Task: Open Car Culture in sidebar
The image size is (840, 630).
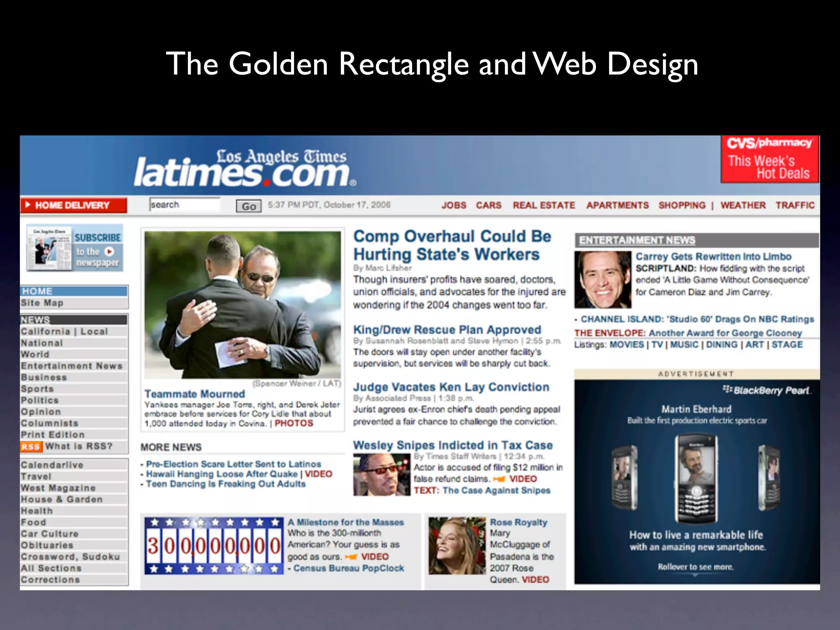Action: point(50,534)
